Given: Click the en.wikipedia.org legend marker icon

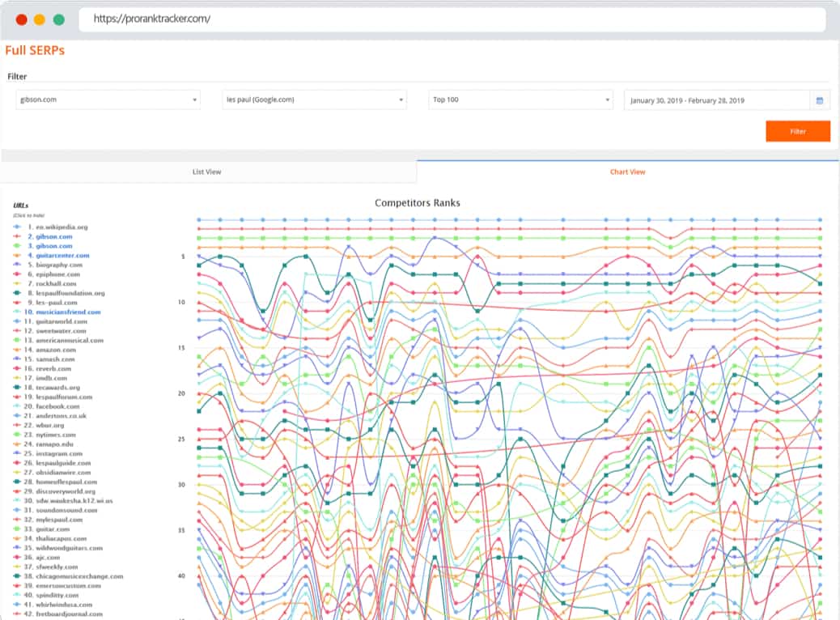Looking at the screenshot, I should click(17, 227).
